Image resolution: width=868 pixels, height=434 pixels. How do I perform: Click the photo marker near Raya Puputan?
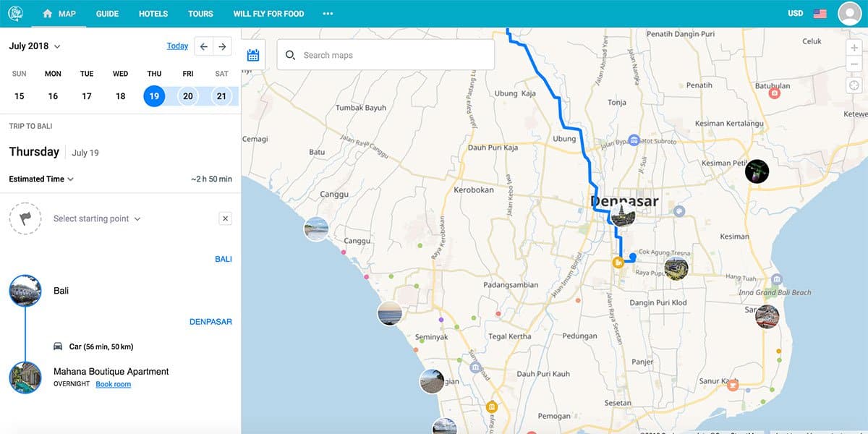(676, 268)
